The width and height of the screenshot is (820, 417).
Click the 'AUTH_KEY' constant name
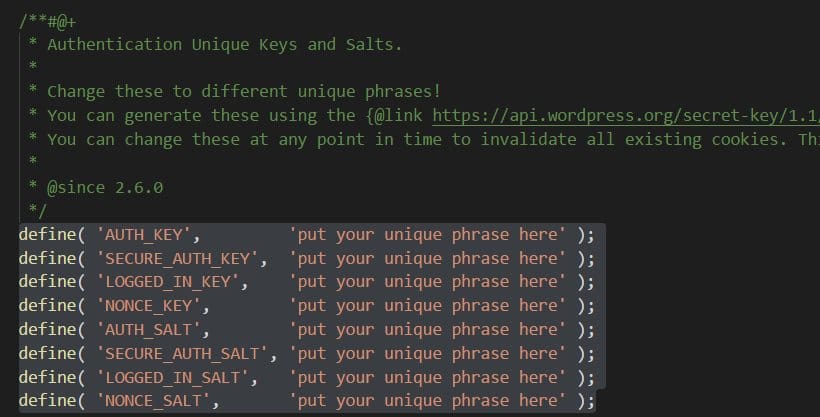tap(144, 235)
